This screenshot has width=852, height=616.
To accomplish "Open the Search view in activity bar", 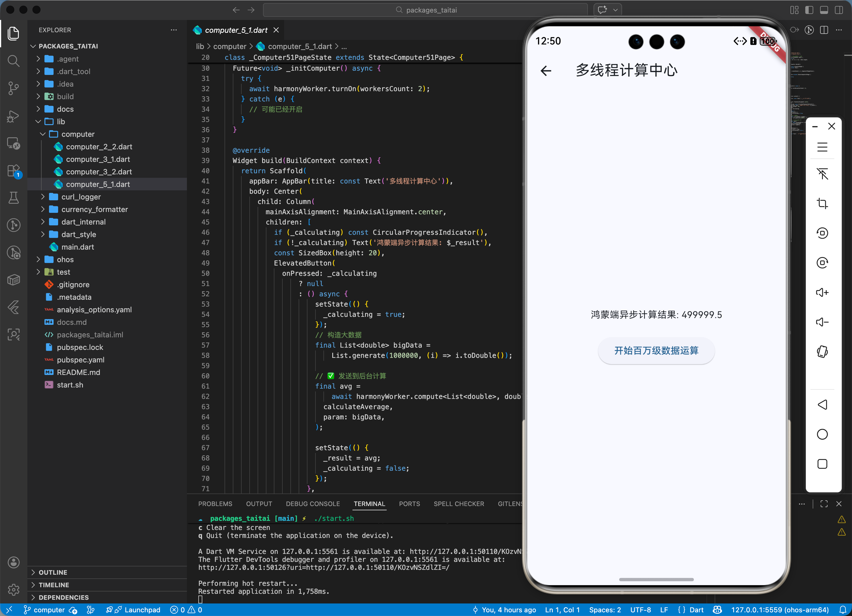I will point(13,60).
